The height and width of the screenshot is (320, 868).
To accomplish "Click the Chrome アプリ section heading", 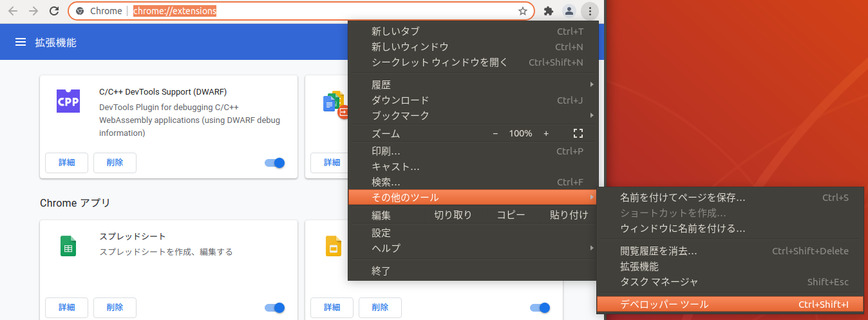I will pos(75,203).
